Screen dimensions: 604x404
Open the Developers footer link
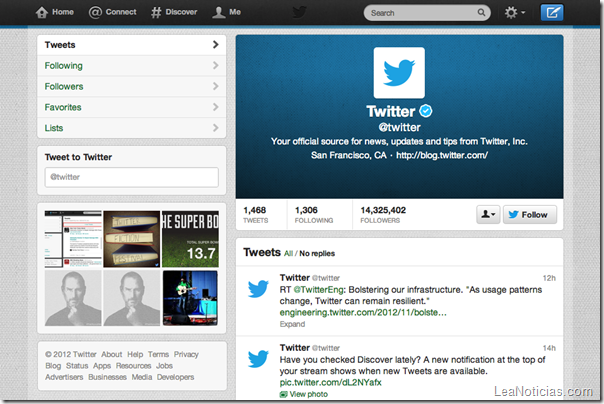175,377
